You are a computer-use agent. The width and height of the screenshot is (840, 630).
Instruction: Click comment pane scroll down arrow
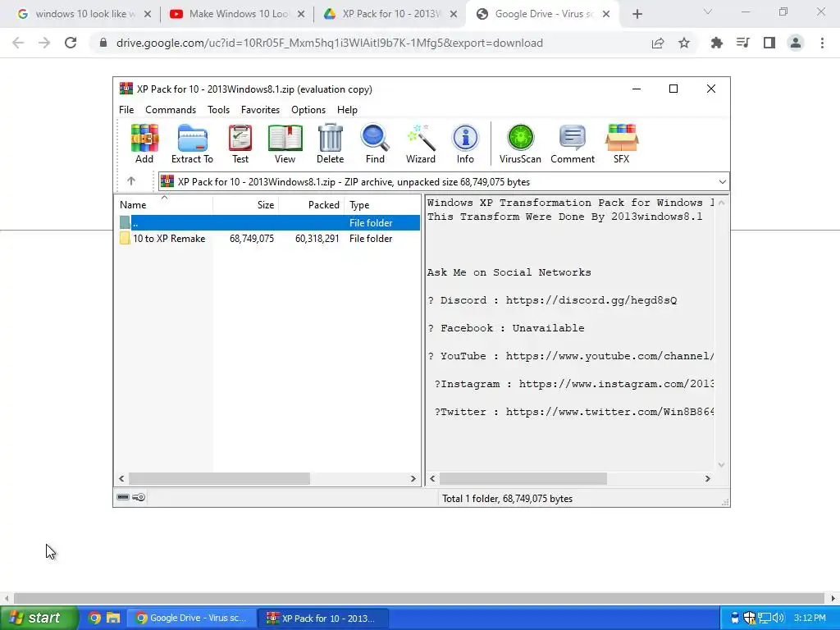tap(721, 464)
